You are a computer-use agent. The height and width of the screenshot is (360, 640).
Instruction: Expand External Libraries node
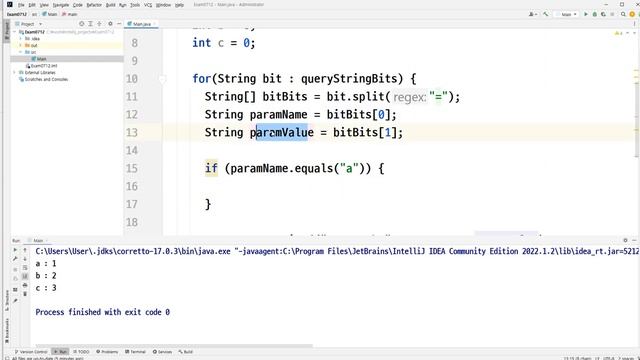pyautogui.click(x=15, y=73)
